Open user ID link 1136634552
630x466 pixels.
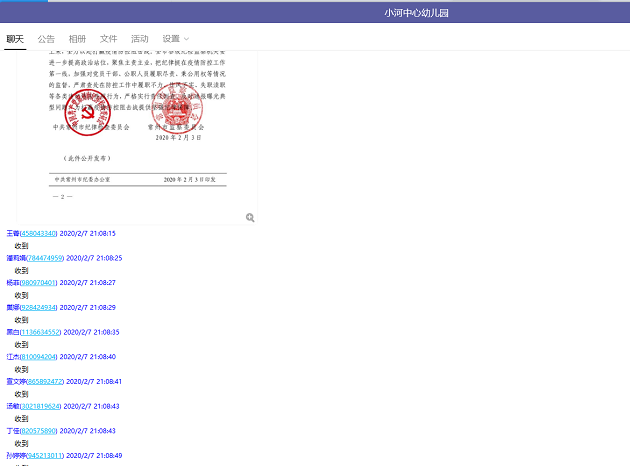point(41,332)
